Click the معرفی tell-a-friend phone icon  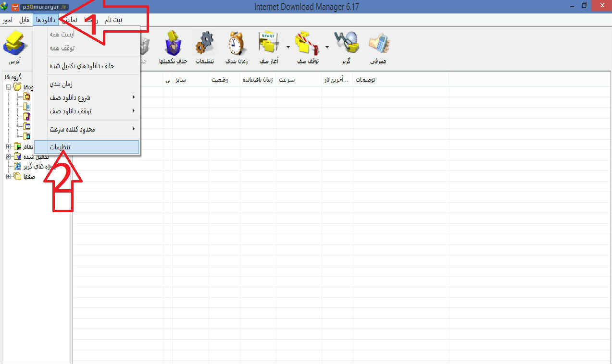click(379, 43)
